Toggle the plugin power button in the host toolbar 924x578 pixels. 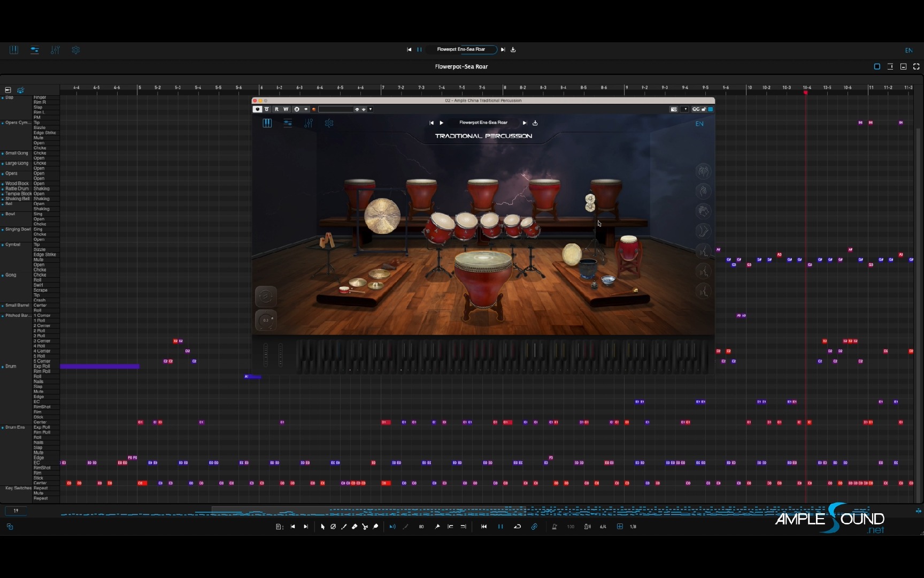257,109
